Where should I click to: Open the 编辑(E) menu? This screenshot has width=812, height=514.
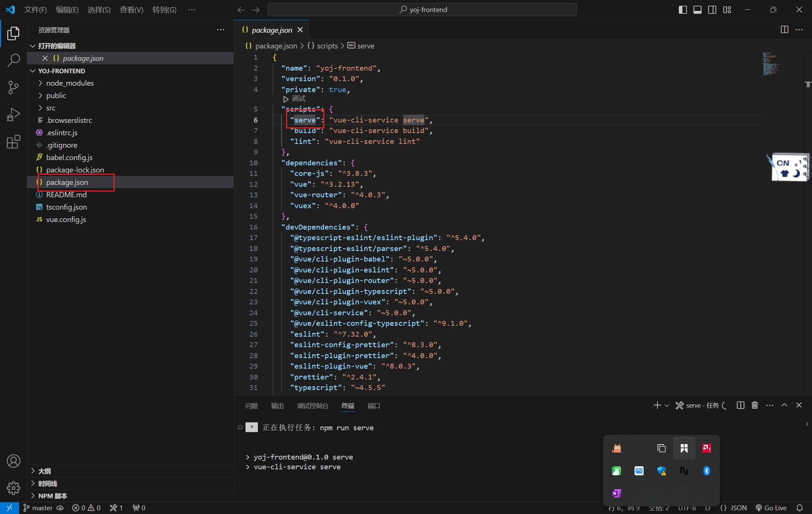[67, 10]
